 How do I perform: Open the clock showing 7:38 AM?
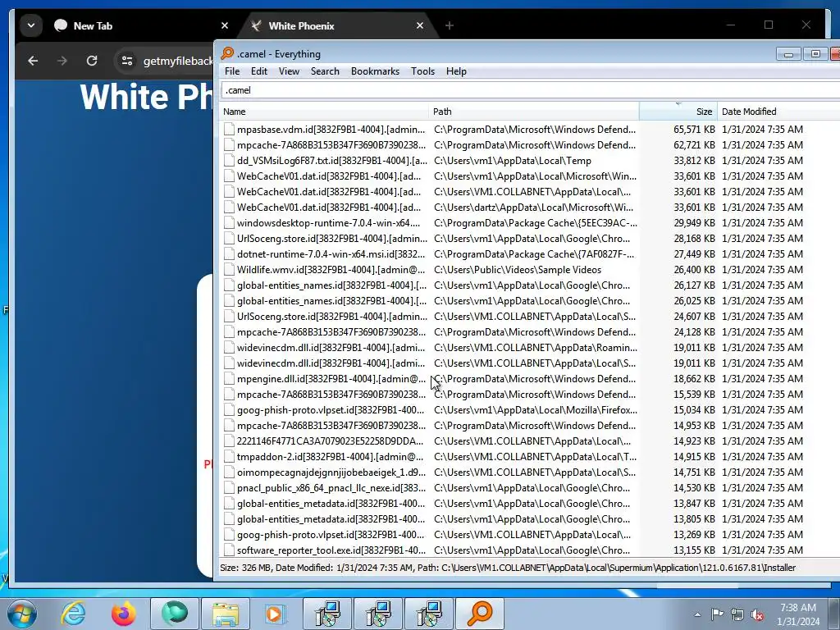tap(798, 614)
